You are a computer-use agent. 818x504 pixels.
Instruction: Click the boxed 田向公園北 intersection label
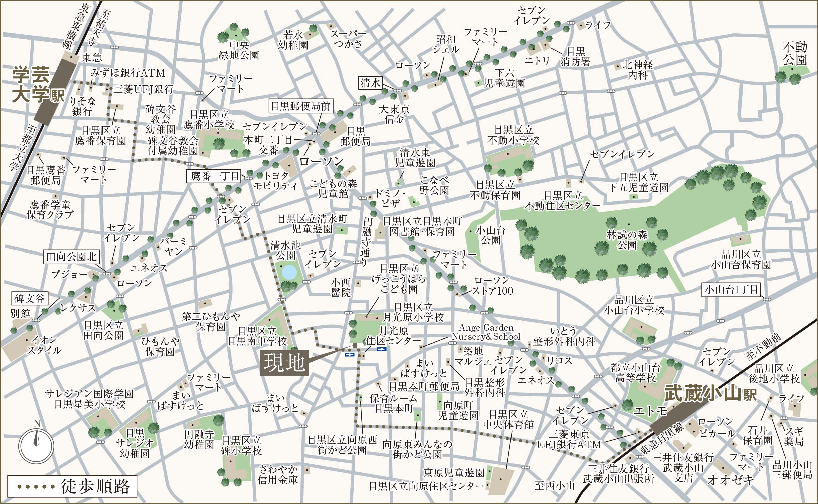point(72,257)
